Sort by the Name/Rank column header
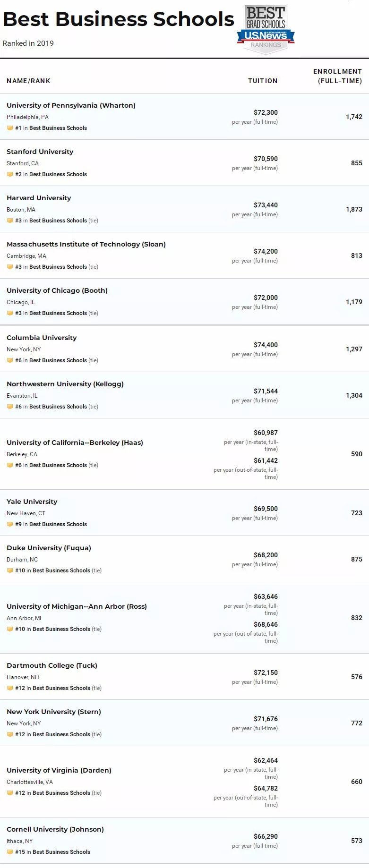Viewport: 369px width, 868px height. tap(28, 81)
